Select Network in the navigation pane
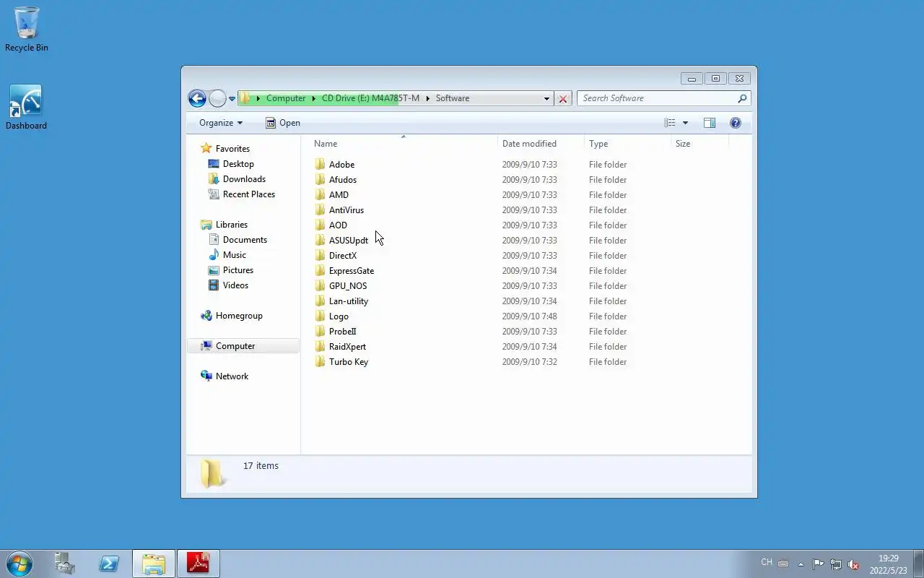 pos(225,376)
